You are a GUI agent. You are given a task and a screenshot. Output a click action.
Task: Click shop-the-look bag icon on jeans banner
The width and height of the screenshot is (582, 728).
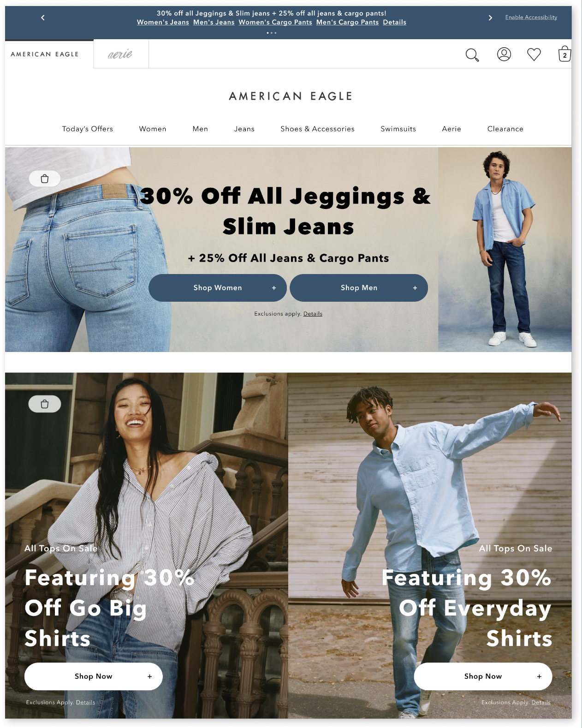45,179
